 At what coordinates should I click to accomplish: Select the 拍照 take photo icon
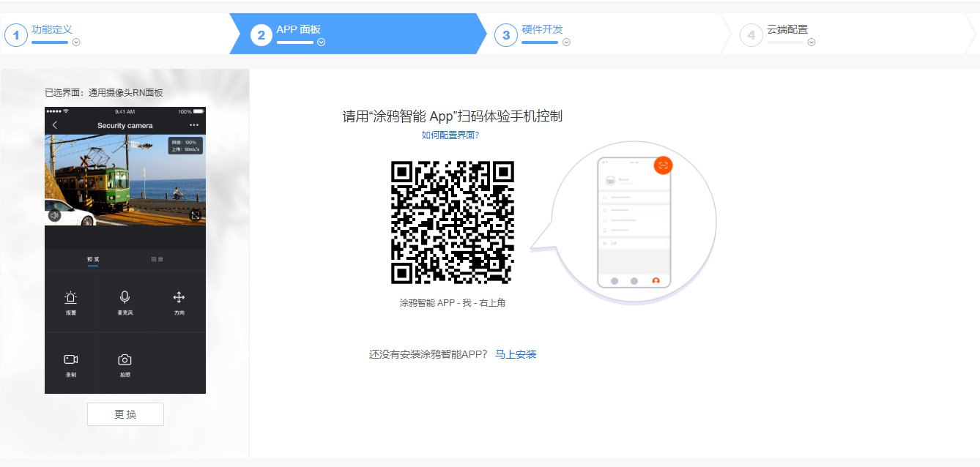125,359
